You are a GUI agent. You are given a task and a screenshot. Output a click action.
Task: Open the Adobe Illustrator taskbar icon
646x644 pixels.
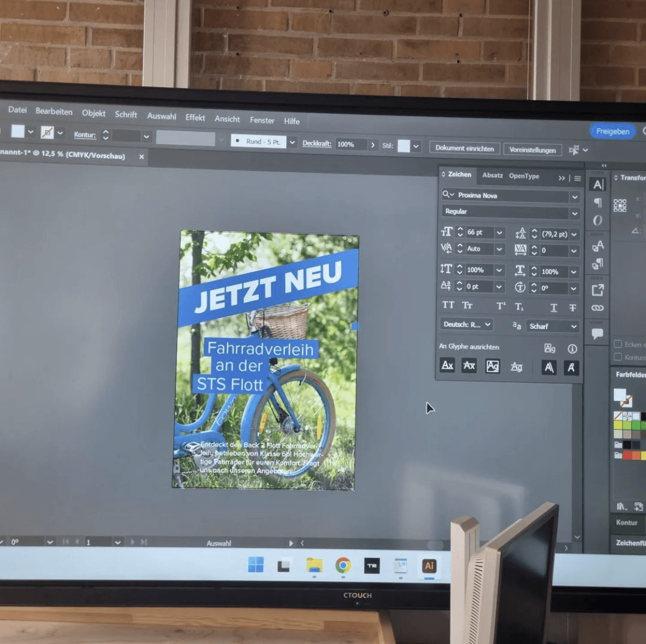click(x=429, y=566)
